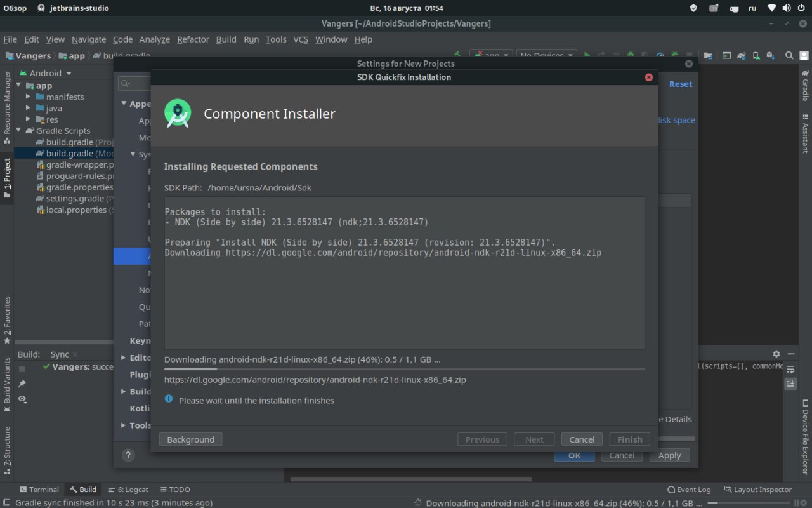The image size is (812, 508).
Task: Click scroll to end icon in Build output
Action: pyautogui.click(x=790, y=384)
